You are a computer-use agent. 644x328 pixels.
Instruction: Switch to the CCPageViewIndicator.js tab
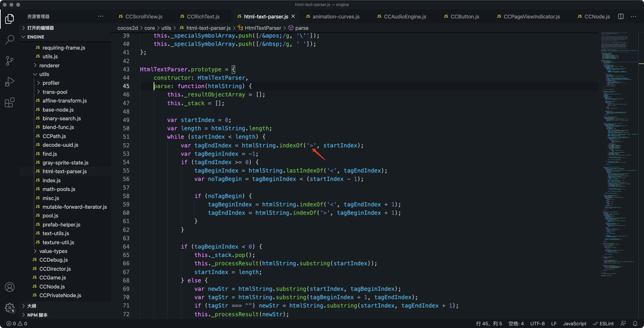point(528,16)
